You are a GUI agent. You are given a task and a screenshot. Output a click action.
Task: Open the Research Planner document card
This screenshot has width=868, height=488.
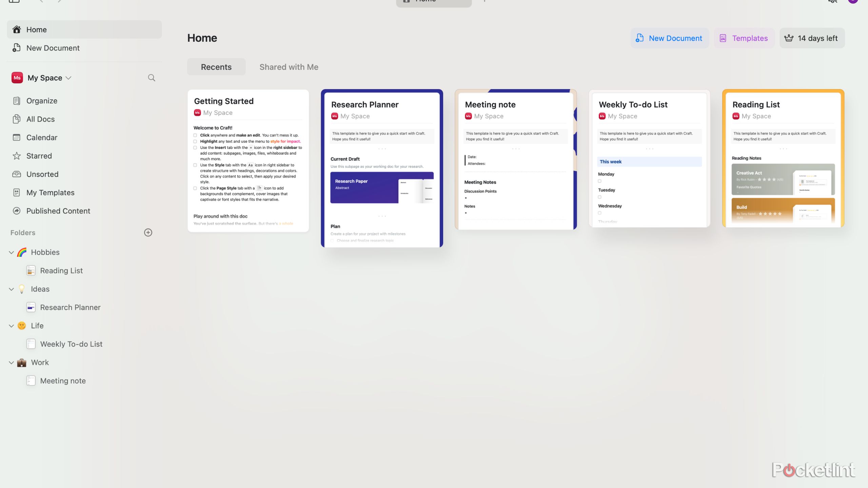(x=382, y=168)
